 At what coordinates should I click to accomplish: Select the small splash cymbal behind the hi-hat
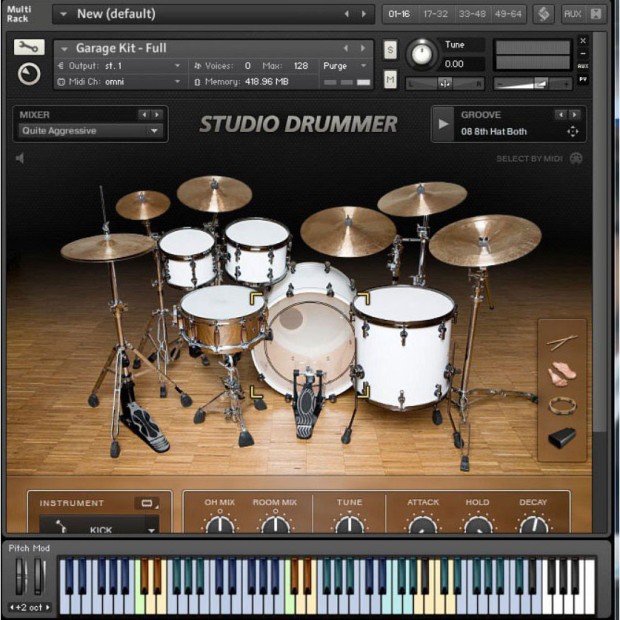pos(143,205)
